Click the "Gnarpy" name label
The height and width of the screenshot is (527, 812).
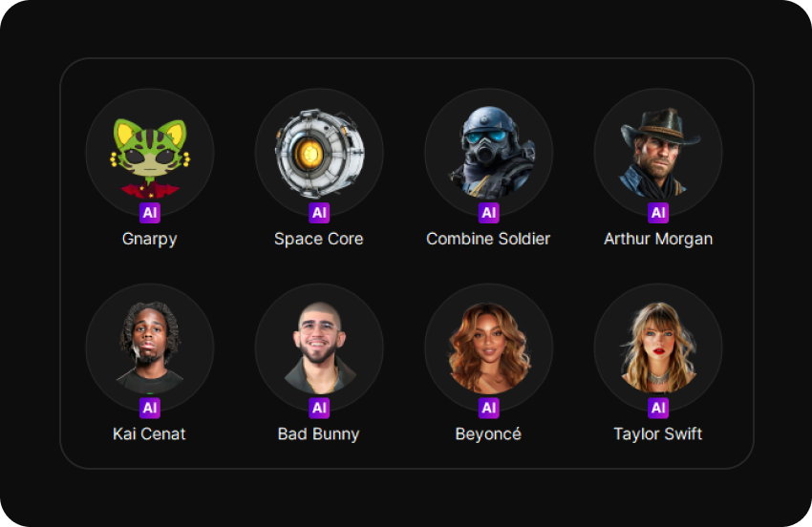(150, 239)
